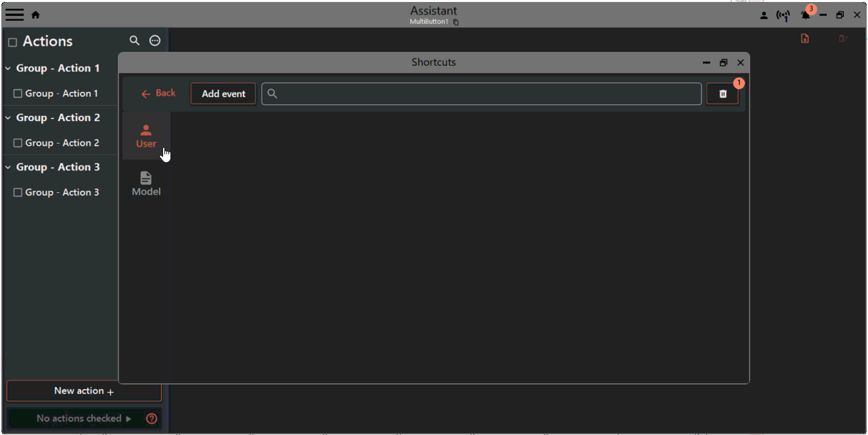Open the User tab in Shortcuts sidebar

click(x=146, y=136)
